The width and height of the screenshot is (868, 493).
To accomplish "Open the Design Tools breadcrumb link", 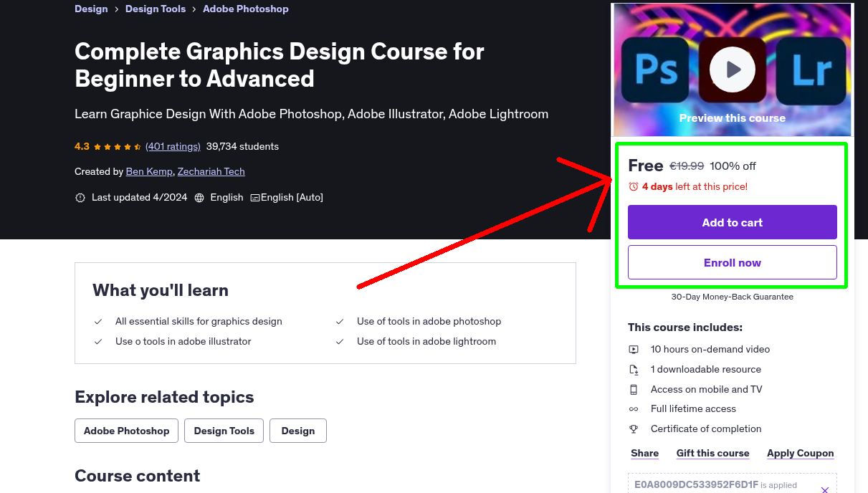I will tap(156, 9).
